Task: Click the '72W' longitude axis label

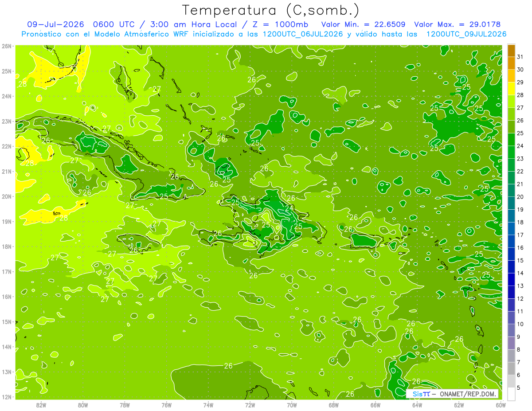Action: coord(250,404)
